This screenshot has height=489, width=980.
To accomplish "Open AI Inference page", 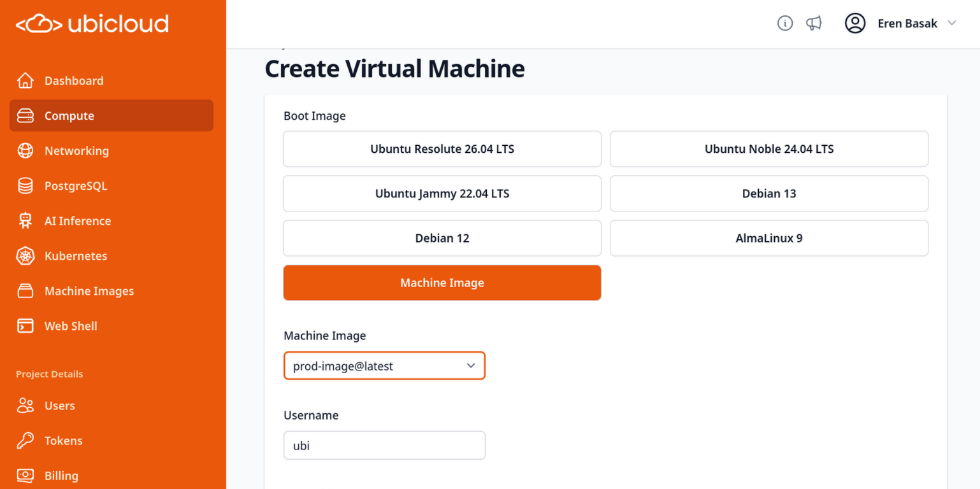I will coord(112,221).
